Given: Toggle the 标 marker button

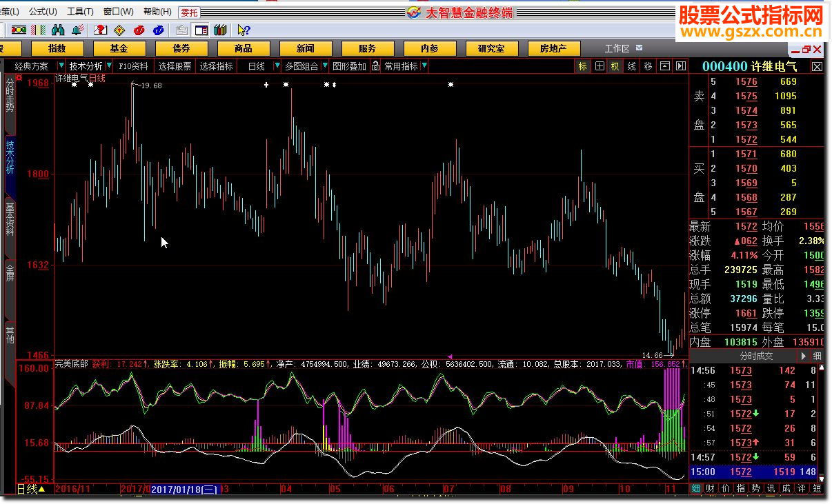Looking at the screenshot, I should [x=583, y=66].
